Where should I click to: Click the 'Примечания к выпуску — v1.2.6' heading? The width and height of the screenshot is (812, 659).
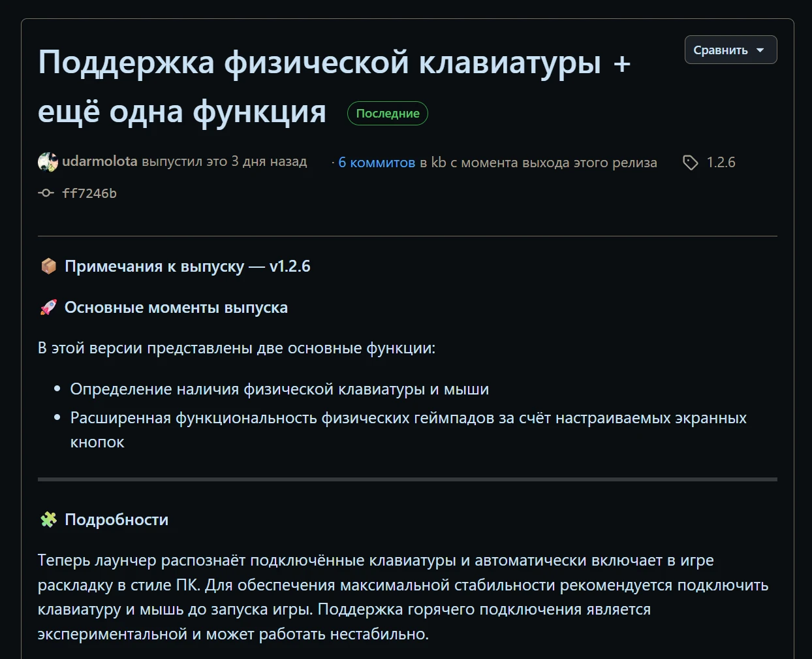[x=187, y=266]
